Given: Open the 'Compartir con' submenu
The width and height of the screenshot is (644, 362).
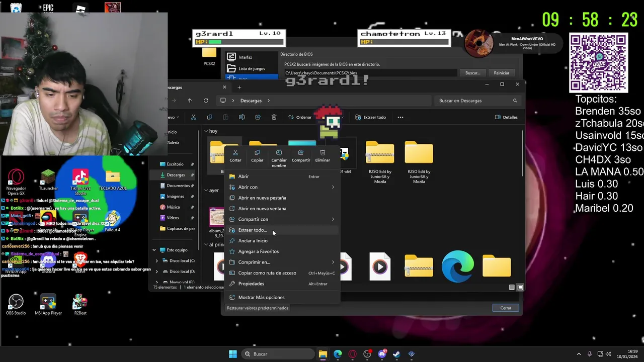Looking at the screenshot, I should [x=282, y=219].
